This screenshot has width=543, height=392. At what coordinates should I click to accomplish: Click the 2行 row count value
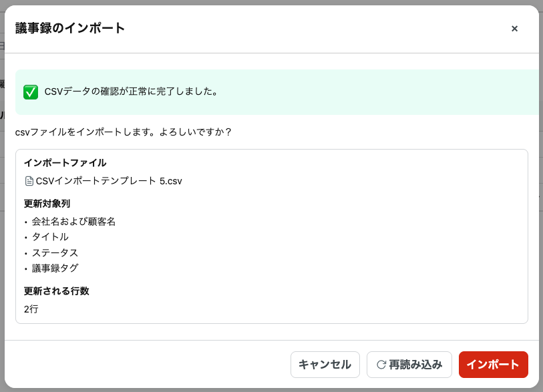tap(31, 309)
